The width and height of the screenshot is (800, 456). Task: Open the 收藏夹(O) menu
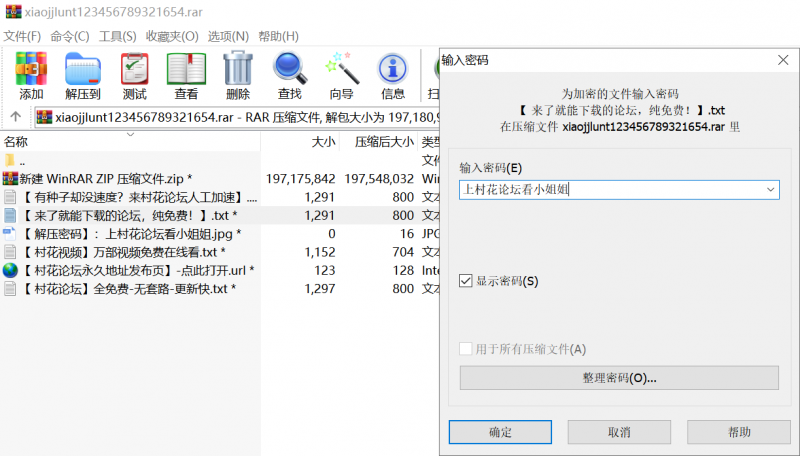[172, 36]
